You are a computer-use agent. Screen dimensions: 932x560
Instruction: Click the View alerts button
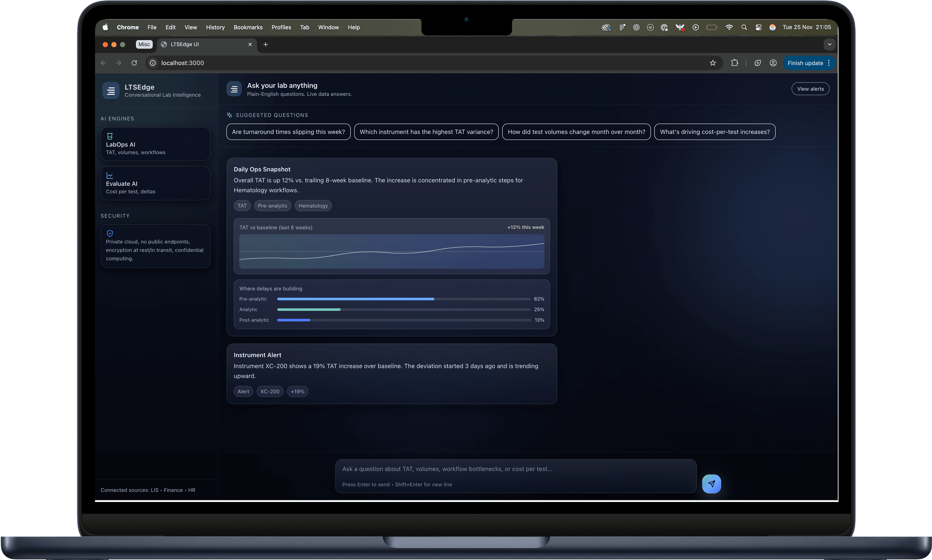[x=810, y=89]
